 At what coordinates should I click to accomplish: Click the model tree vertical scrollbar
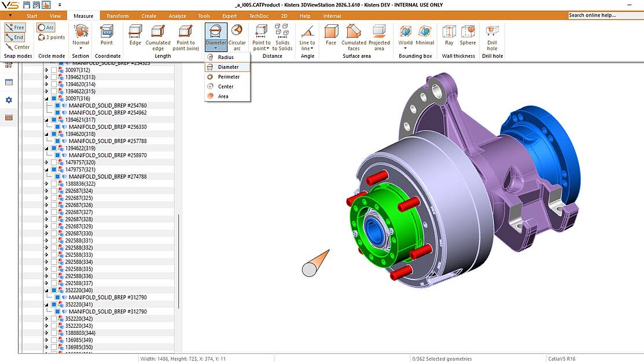coord(178,261)
